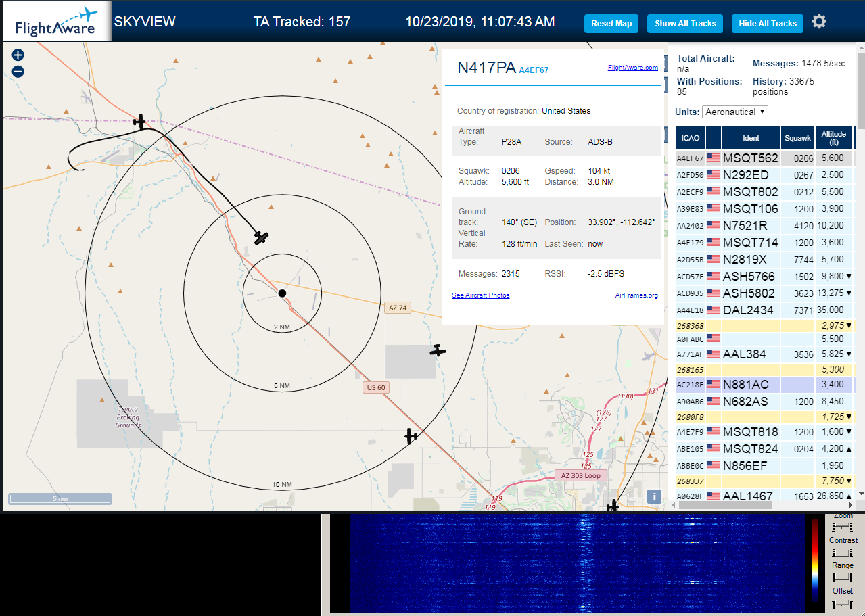Select the 2680F8 row in aircraft table
The width and height of the screenshot is (865, 616).
click(x=765, y=417)
